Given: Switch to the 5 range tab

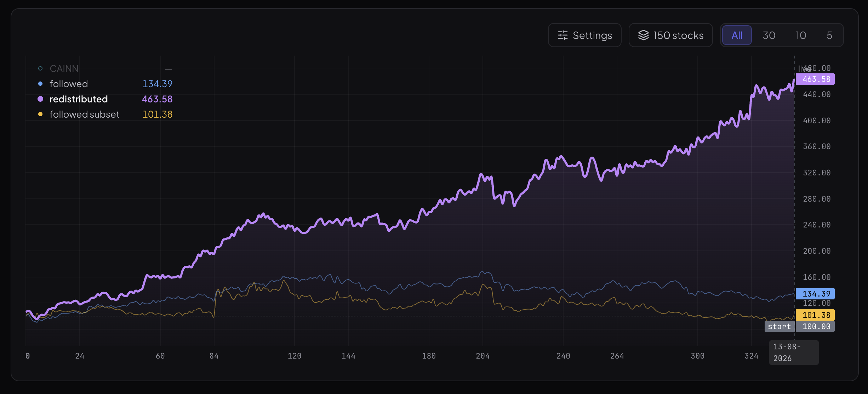Looking at the screenshot, I should [829, 35].
